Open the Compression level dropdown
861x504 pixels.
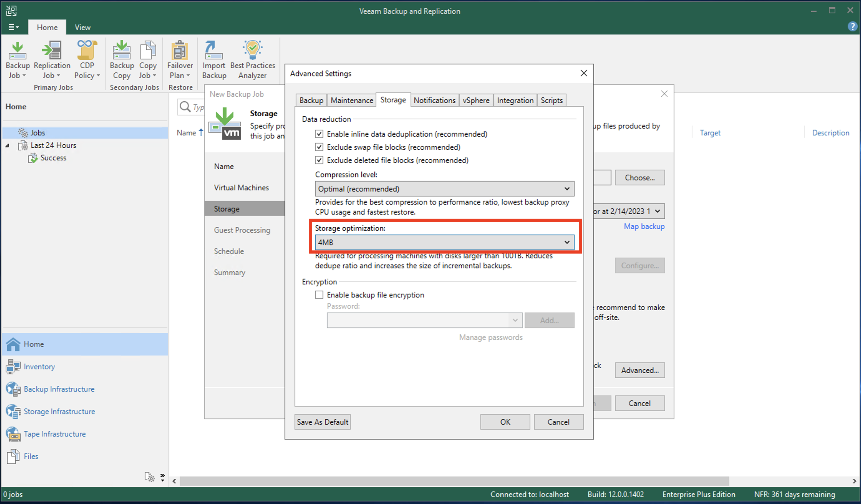pyautogui.click(x=445, y=189)
